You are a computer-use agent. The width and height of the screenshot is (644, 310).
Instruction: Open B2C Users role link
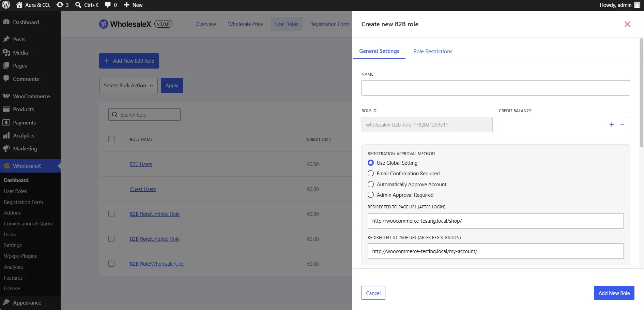click(141, 164)
